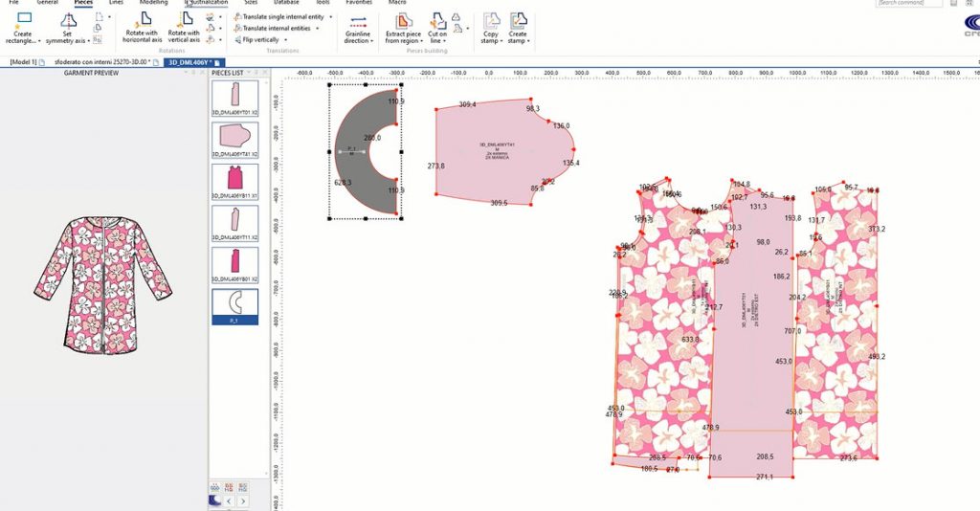Expand Translate single internal entity dropdown
Viewport: 980px width, 511px height.
[x=330, y=17]
